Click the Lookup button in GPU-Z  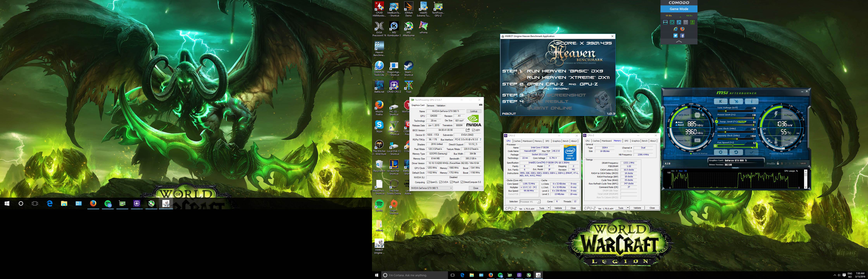click(x=474, y=111)
